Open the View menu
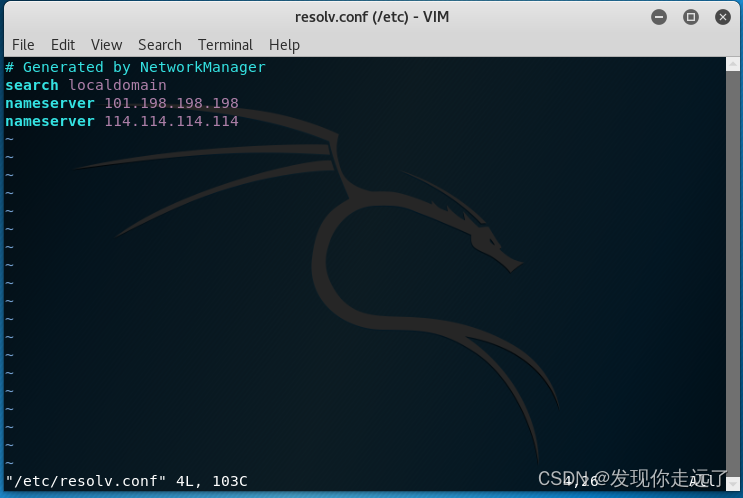Screen dimensions: 743x498 pyautogui.click(x=107, y=45)
